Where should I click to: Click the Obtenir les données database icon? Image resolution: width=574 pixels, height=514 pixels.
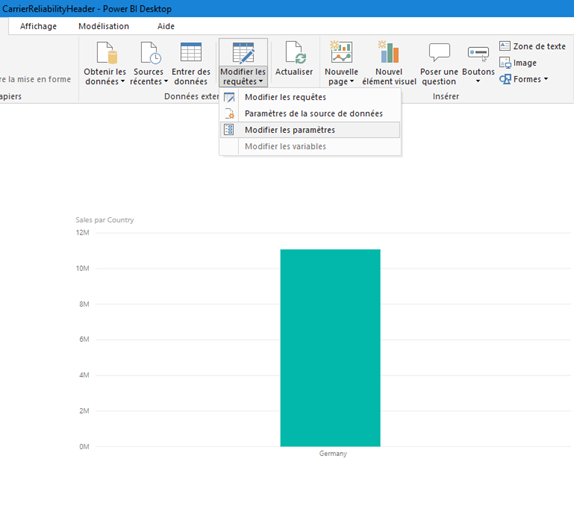(x=107, y=52)
